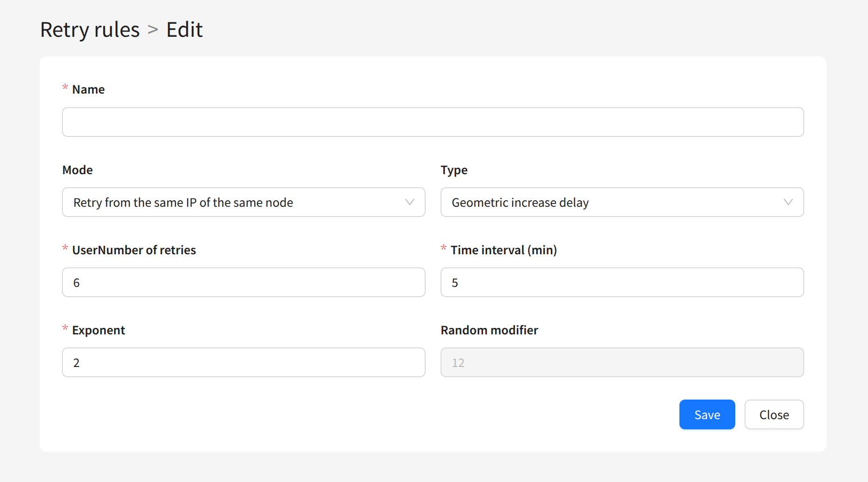Focus the Time interval (min) field

click(x=622, y=282)
